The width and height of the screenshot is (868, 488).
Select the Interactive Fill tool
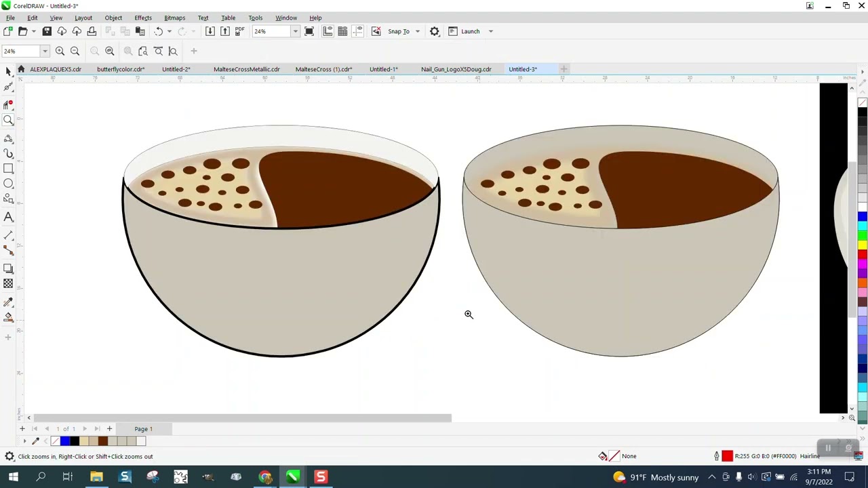click(x=8, y=318)
